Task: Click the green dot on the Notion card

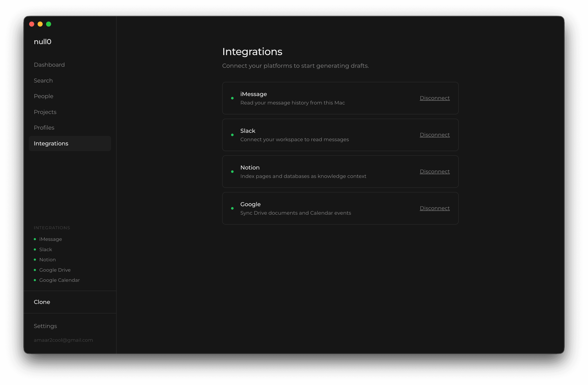Action: click(233, 171)
